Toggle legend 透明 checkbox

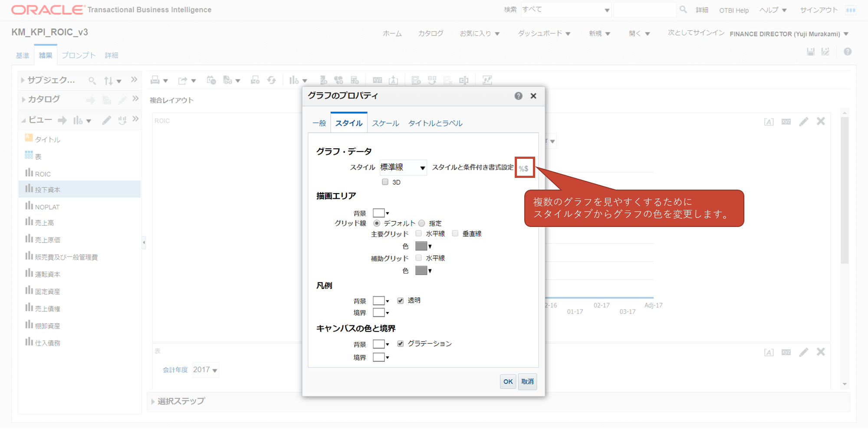(x=401, y=300)
